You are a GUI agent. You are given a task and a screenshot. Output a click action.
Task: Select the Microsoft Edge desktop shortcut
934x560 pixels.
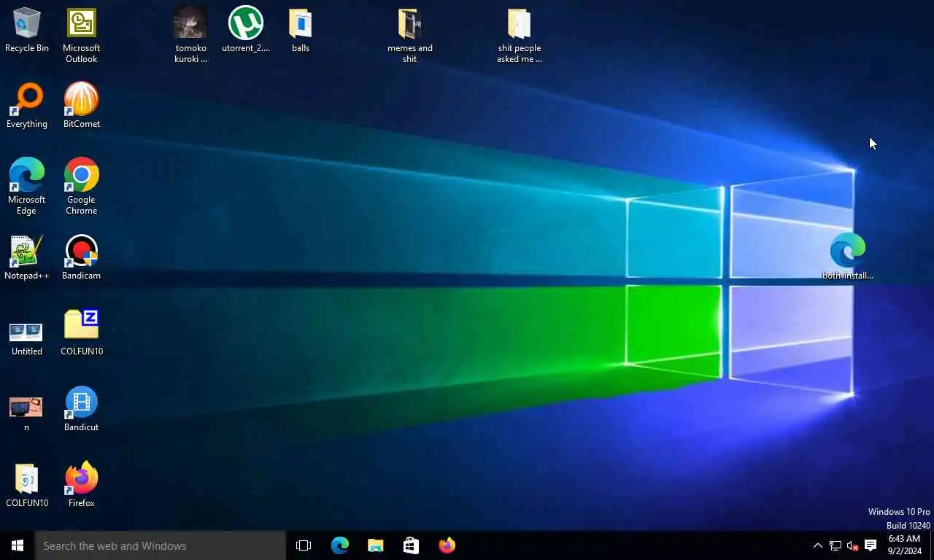click(x=27, y=187)
